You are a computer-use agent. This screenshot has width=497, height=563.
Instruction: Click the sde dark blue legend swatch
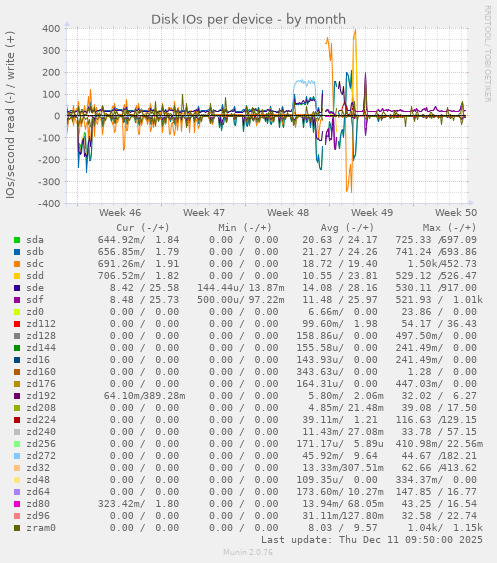click(x=17, y=288)
